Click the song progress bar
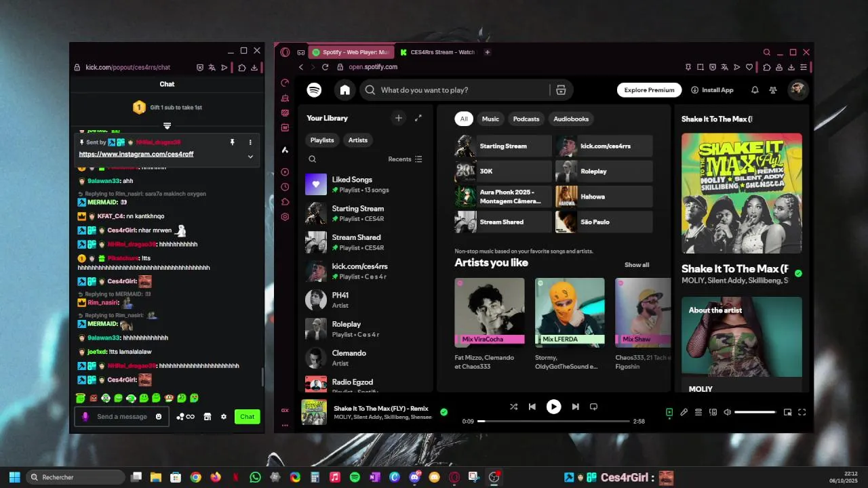868x488 pixels. pos(552,421)
